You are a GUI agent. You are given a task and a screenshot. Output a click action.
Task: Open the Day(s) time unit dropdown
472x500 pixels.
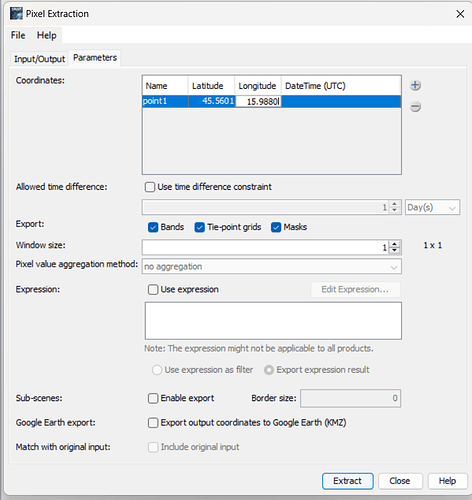(432, 207)
